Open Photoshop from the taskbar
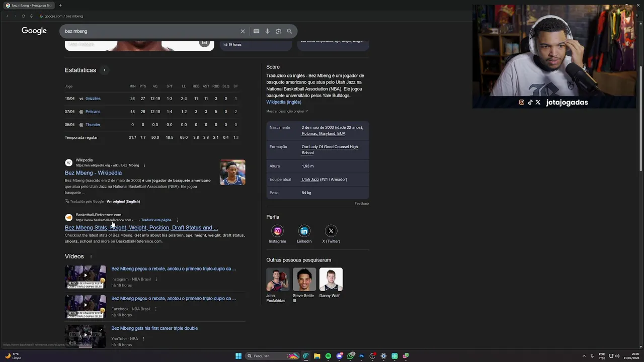Screen dimensions: 644x362 click(x=361, y=356)
